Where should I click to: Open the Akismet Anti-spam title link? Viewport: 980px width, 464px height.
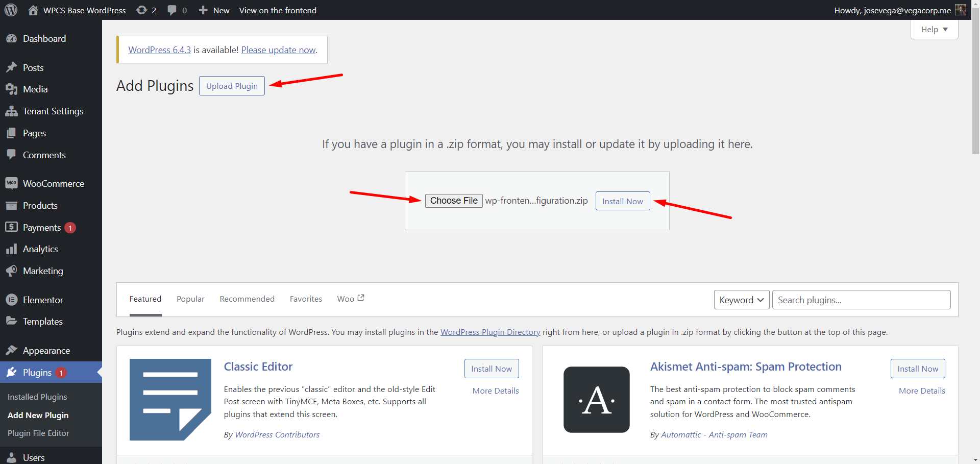746,367
